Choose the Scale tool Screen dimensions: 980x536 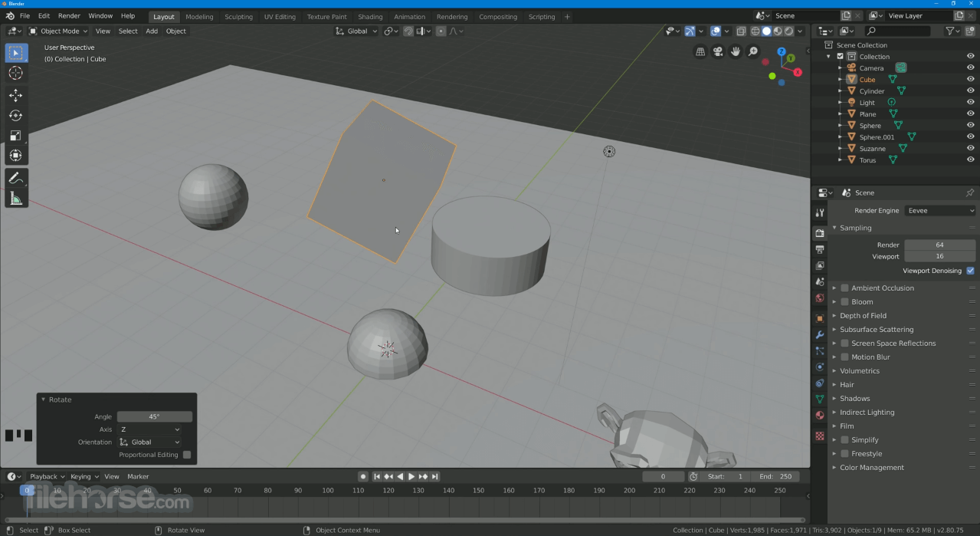[x=15, y=136]
